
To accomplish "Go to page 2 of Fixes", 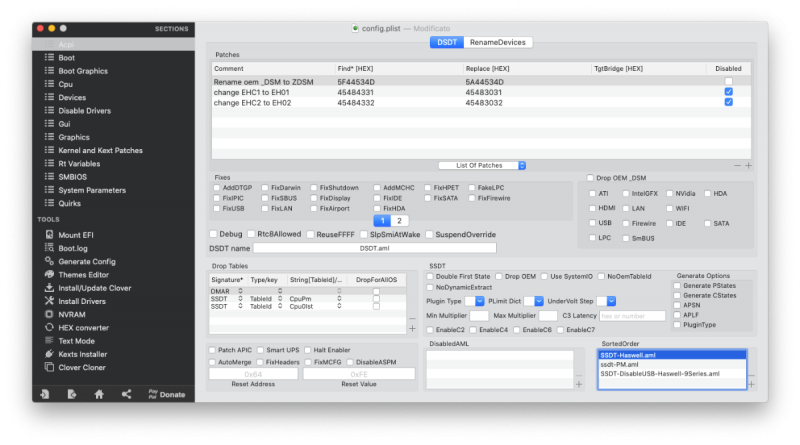I will 398,220.
